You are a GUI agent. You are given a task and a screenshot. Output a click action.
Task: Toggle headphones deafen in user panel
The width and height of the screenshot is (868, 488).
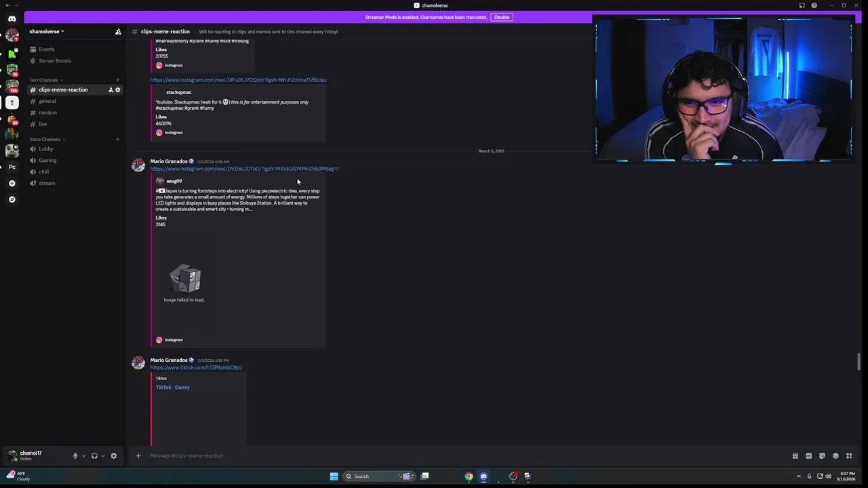[94, 456]
